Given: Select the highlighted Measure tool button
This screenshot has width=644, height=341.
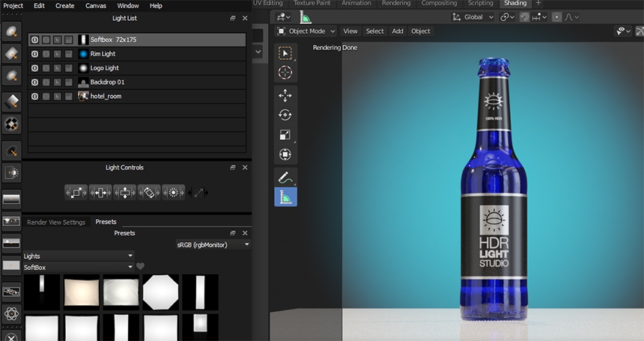Looking at the screenshot, I should click(x=285, y=197).
